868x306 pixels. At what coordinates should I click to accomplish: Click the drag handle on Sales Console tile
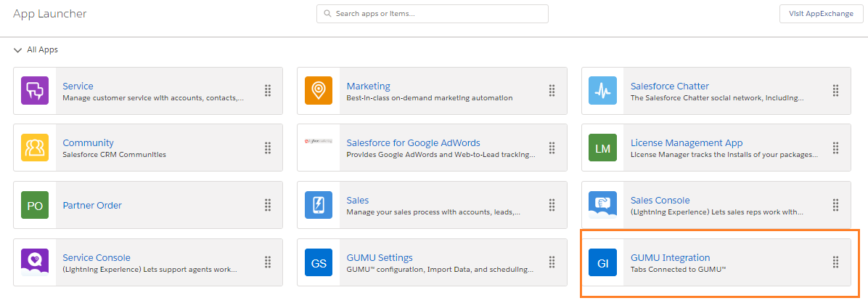click(x=835, y=205)
